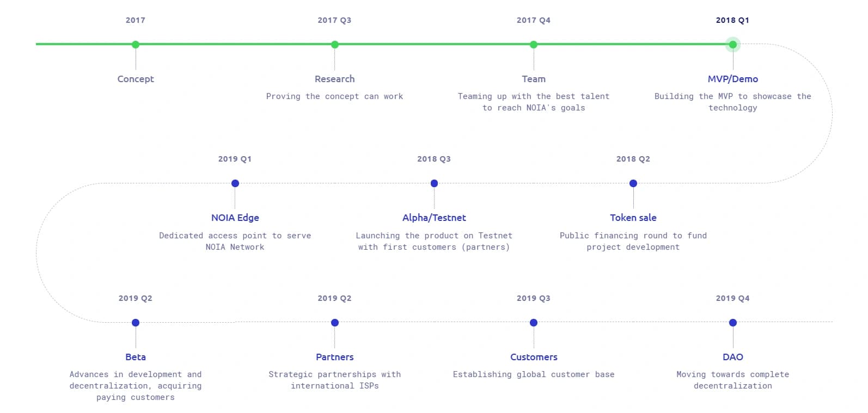Click the blue 2018 Q2 Token sale dot

click(633, 183)
